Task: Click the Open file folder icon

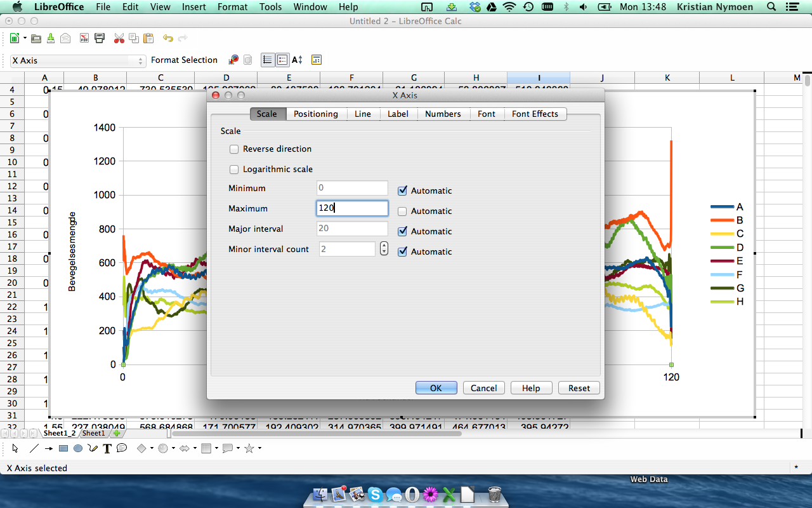Action: 36,38
